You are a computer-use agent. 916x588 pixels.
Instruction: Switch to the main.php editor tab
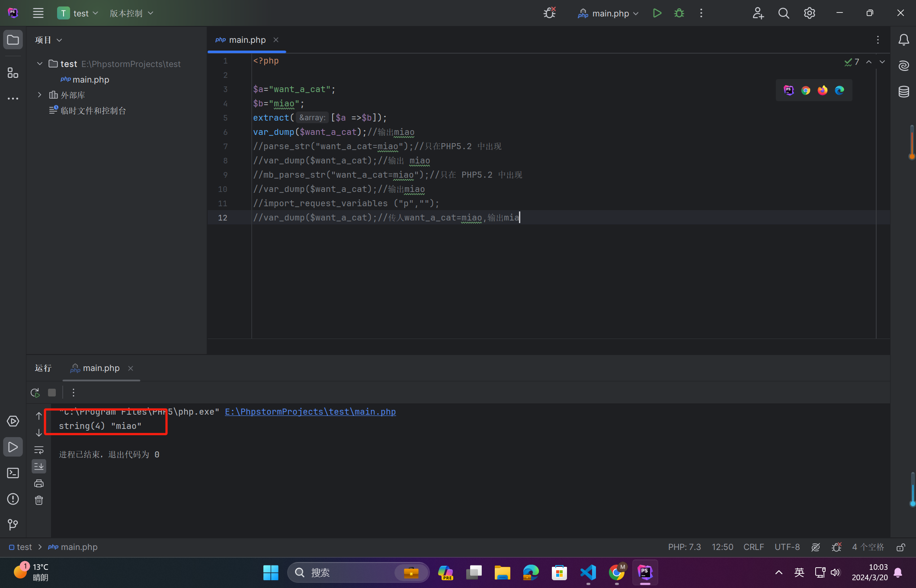pyautogui.click(x=247, y=40)
